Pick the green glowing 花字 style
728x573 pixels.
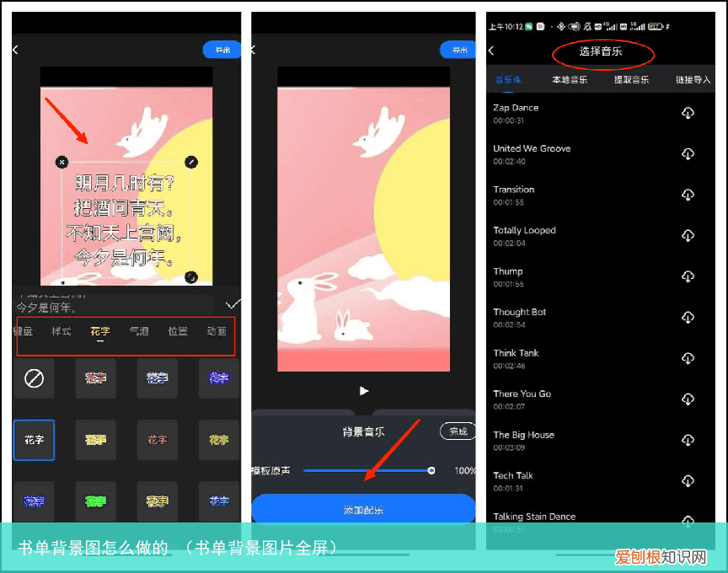point(96,501)
